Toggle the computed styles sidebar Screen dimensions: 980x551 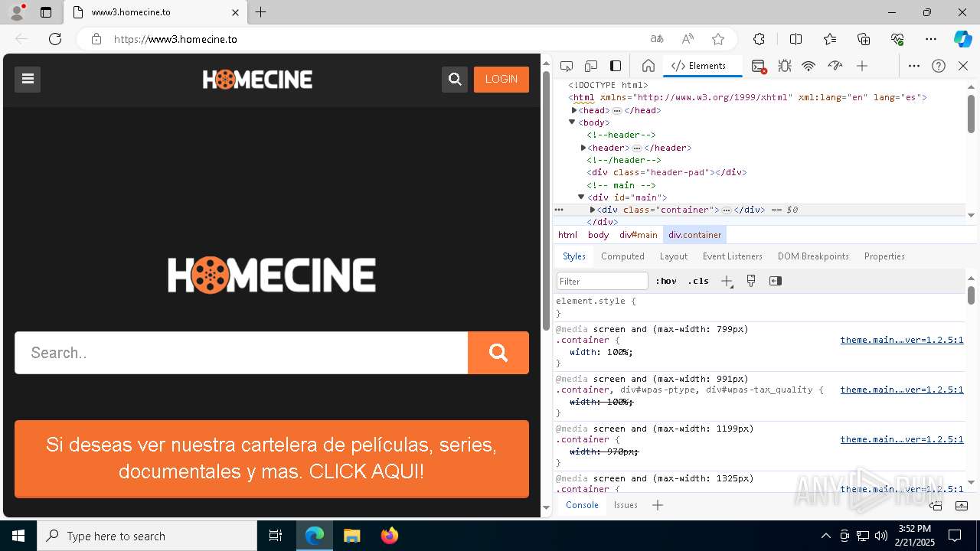click(776, 281)
